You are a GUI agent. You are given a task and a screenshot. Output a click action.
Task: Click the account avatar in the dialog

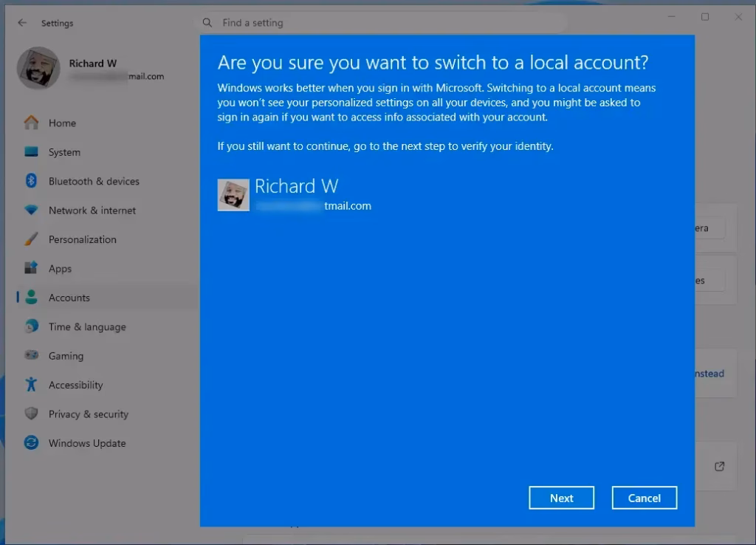pos(233,195)
